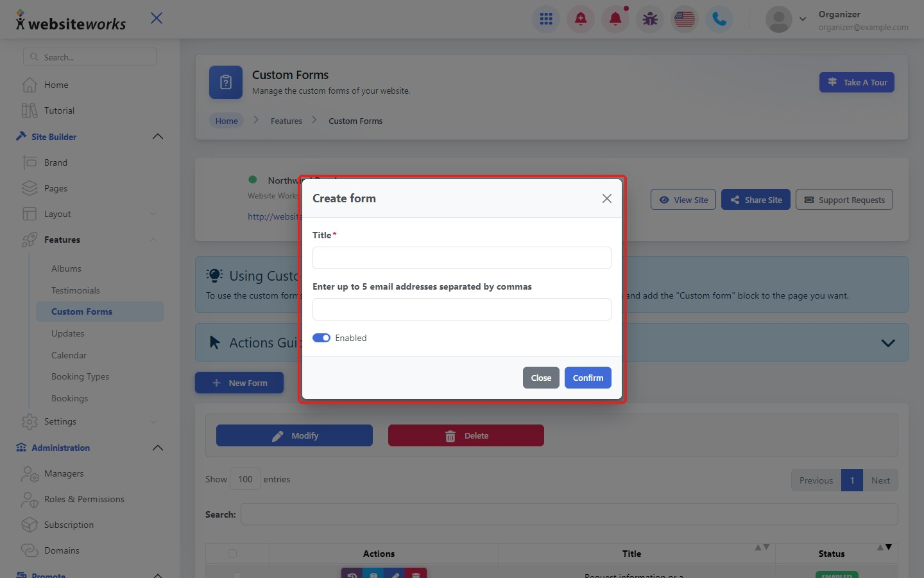Expand the Actions Guide panel chevron

click(888, 343)
